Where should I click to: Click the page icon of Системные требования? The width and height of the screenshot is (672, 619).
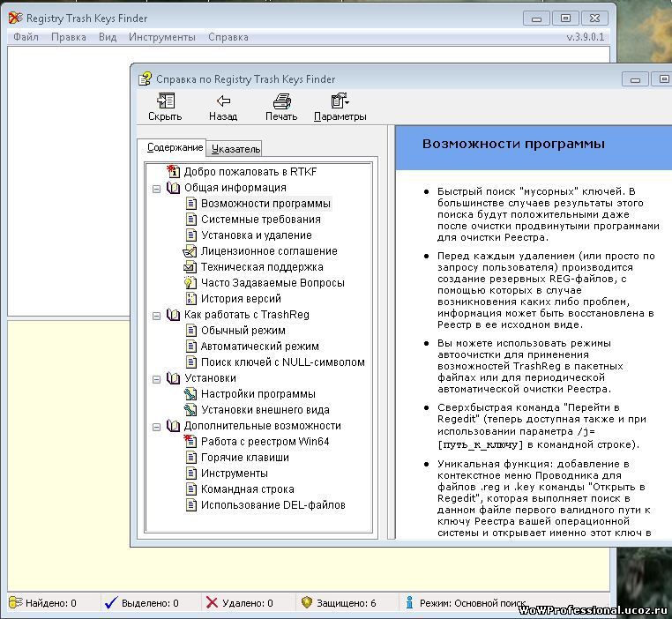(x=191, y=220)
